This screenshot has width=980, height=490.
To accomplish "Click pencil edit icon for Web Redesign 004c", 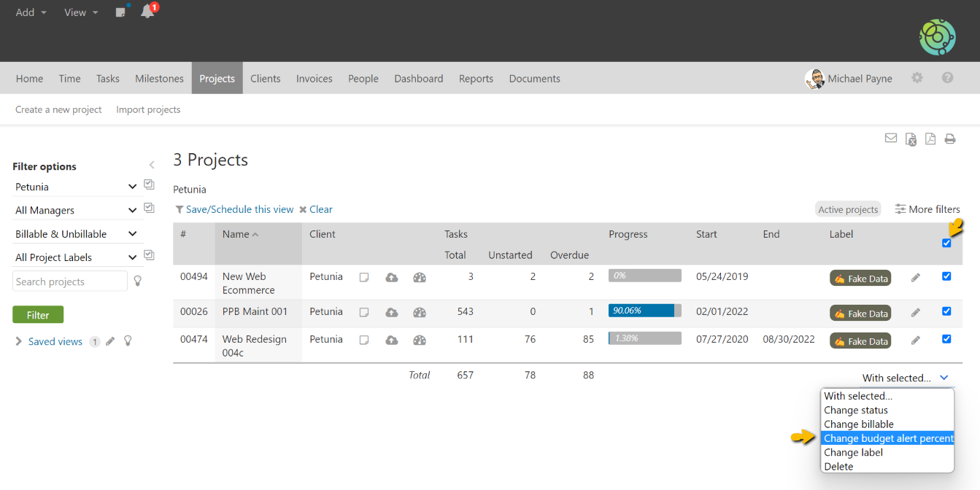I will (x=916, y=340).
